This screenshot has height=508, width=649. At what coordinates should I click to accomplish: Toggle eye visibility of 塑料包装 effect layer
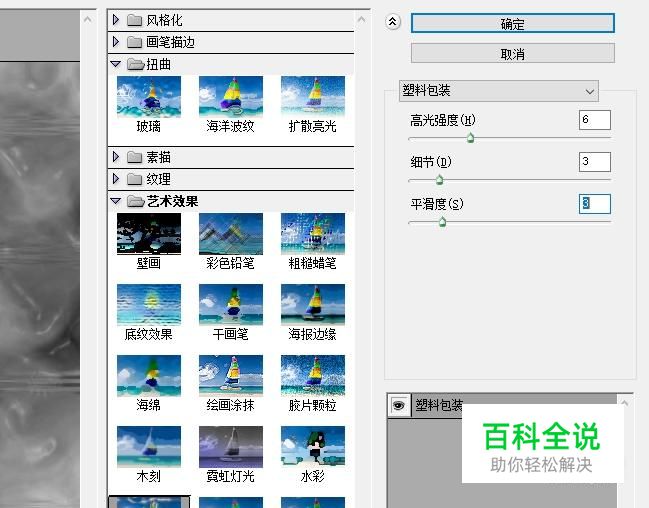(x=399, y=404)
